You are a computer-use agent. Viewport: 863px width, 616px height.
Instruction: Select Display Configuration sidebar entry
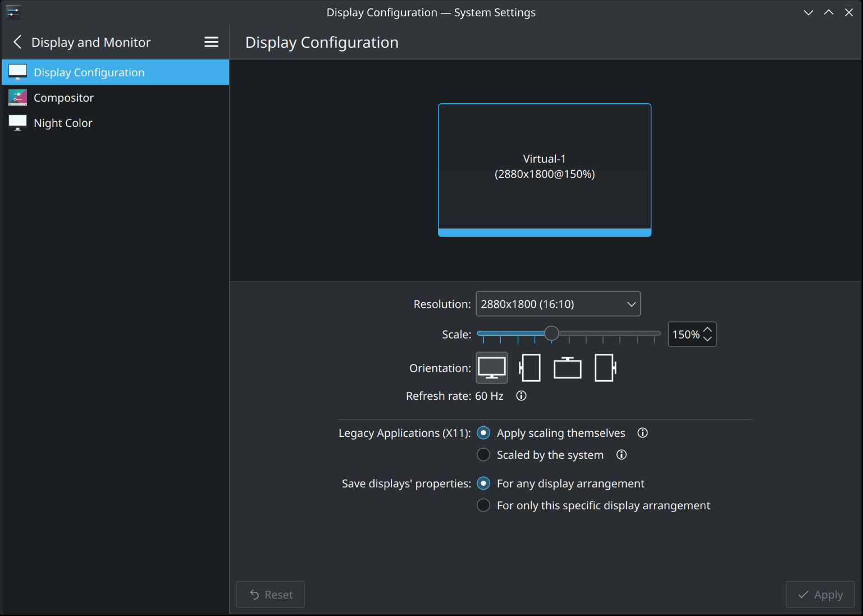tap(115, 72)
